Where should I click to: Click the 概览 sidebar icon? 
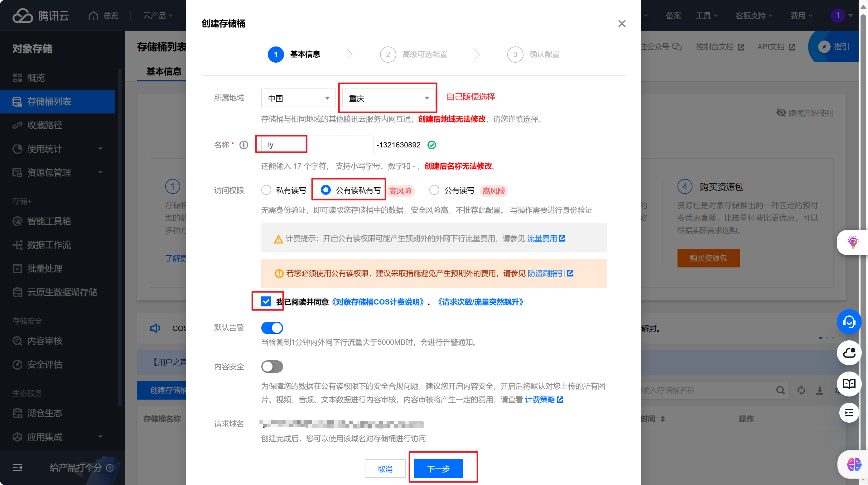[x=17, y=78]
